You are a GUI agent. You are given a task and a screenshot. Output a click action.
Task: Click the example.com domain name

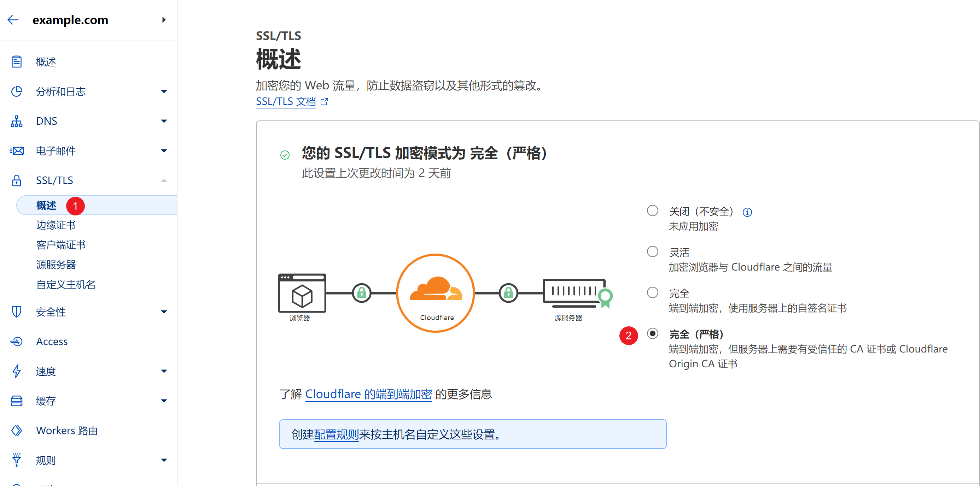click(x=70, y=20)
